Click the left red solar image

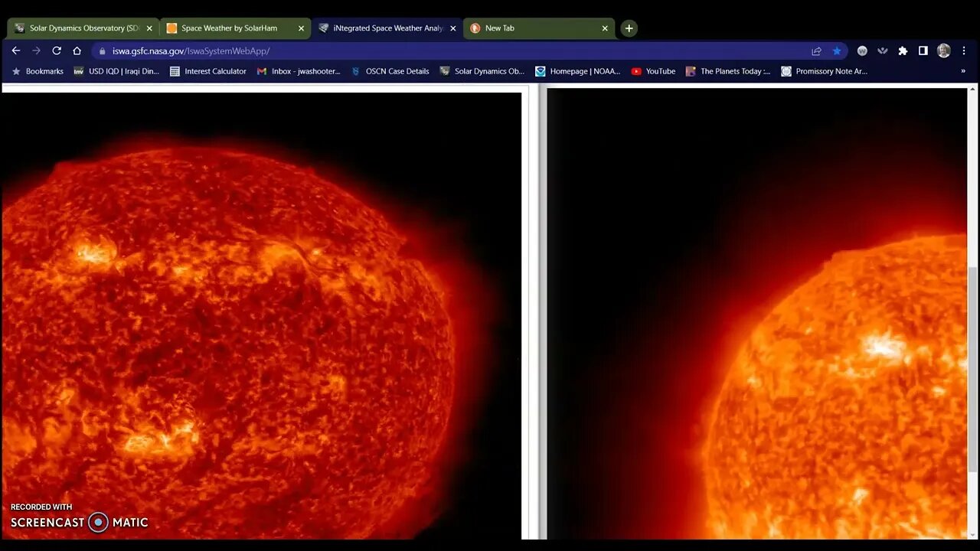261,315
